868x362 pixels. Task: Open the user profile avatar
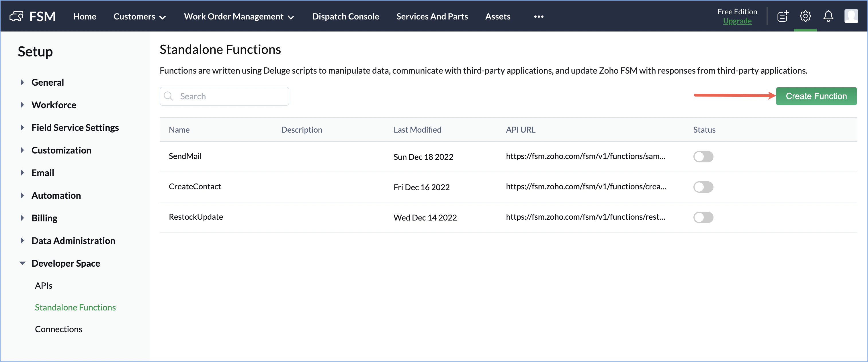[x=851, y=16]
